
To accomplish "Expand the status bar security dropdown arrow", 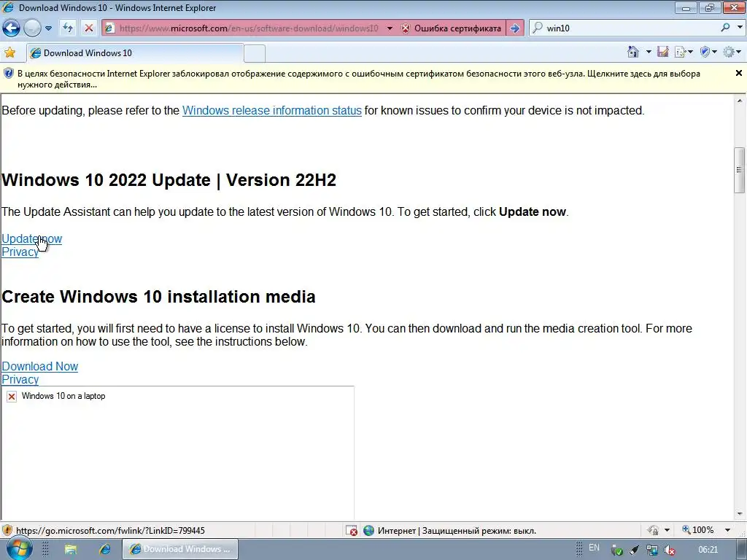I will [667, 530].
